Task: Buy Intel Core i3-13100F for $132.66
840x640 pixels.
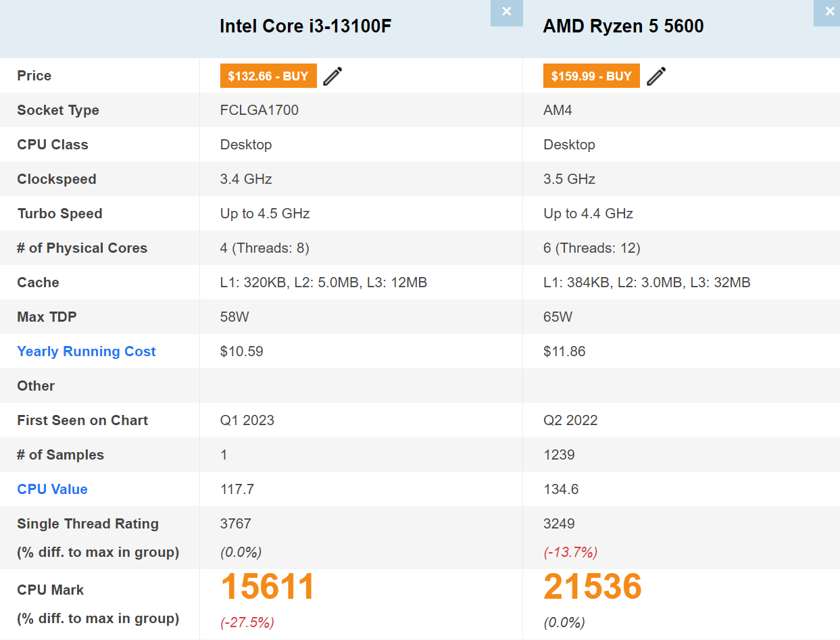Action: coord(268,76)
